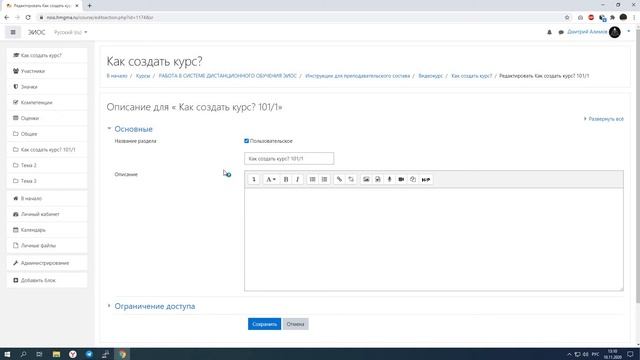Open Yandex browser from the taskbar
640x360 pixels.
pyautogui.click(x=73, y=354)
